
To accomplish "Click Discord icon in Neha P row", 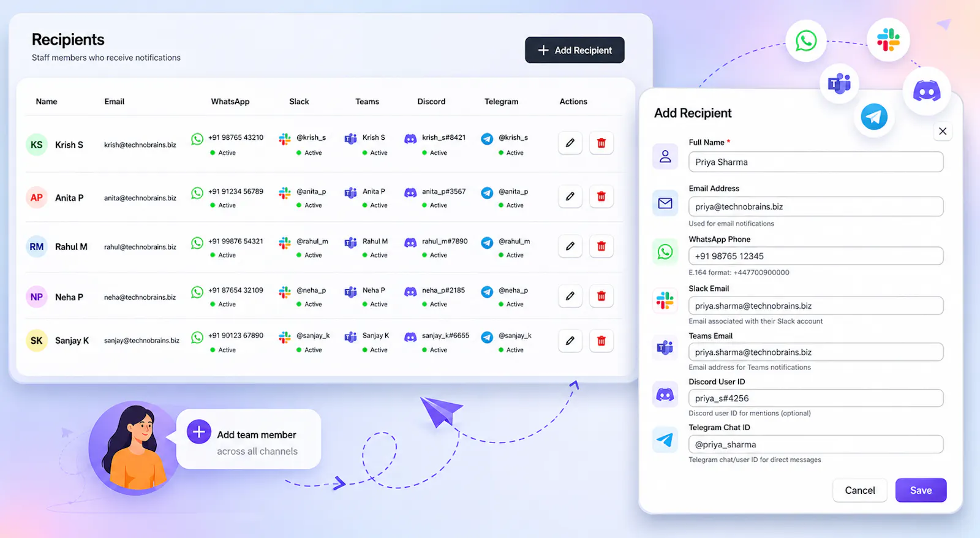I will pos(410,292).
